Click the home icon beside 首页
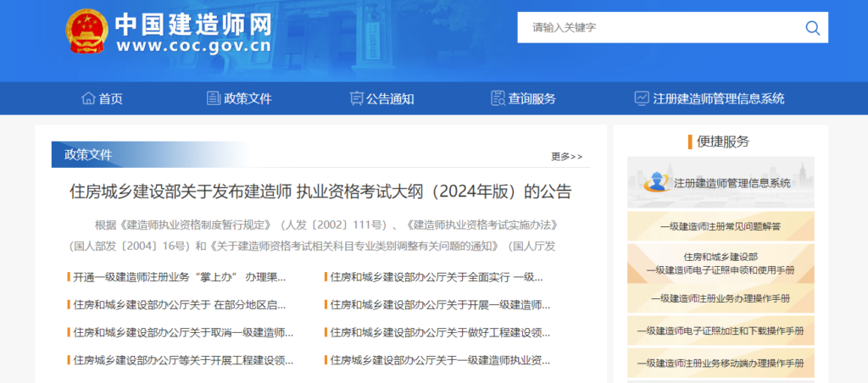Image resolution: width=868 pixels, height=383 pixels. click(88, 98)
